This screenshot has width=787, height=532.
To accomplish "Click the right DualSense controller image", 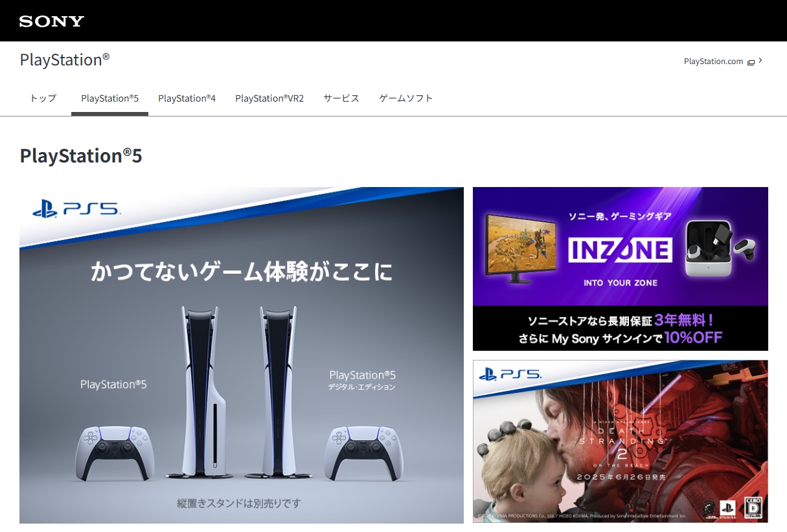I will click(x=363, y=453).
